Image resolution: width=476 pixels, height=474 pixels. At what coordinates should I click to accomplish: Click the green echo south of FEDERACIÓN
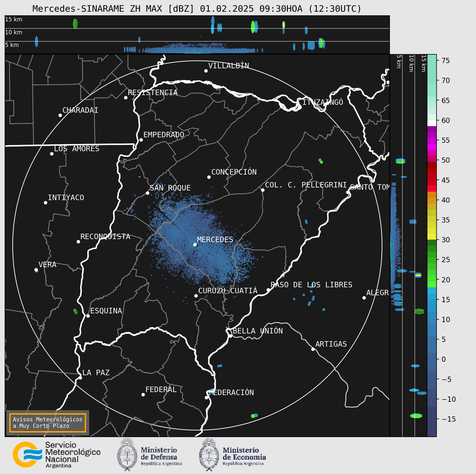click(x=253, y=416)
